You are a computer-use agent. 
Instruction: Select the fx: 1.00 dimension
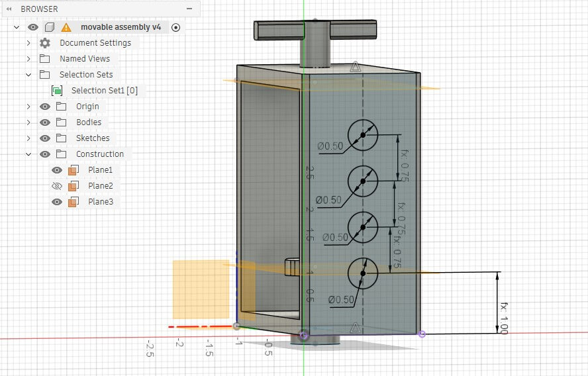click(x=504, y=318)
